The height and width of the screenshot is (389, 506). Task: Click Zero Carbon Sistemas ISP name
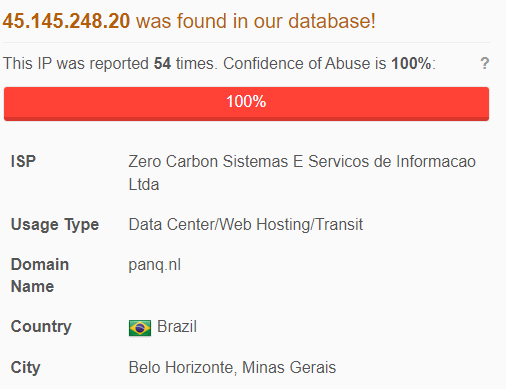pos(302,173)
